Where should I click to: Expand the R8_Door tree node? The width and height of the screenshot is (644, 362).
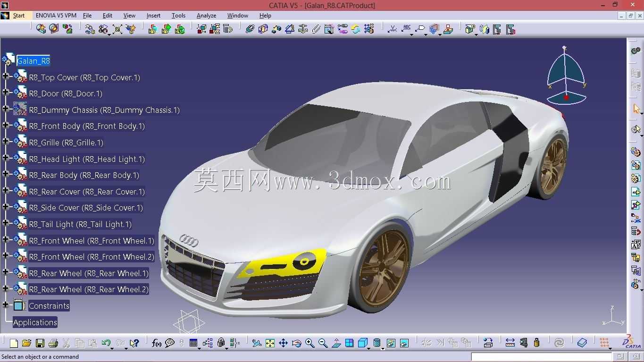(6, 93)
